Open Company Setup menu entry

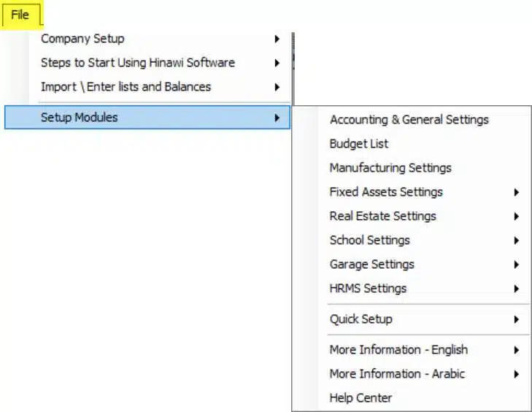pyautogui.click(x=147, y=39)
